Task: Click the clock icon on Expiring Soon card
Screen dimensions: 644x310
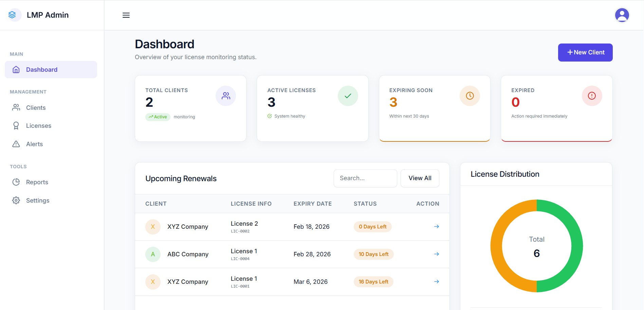Action: [470, 96]
